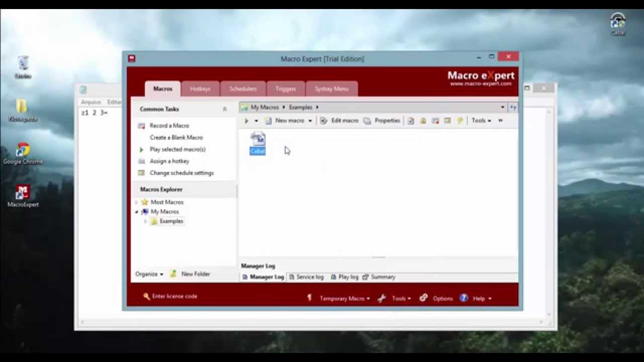This screenshot has width=644, height=362.
Task: Open the Editar menu in Notepad window
Action: pos(114,102)
